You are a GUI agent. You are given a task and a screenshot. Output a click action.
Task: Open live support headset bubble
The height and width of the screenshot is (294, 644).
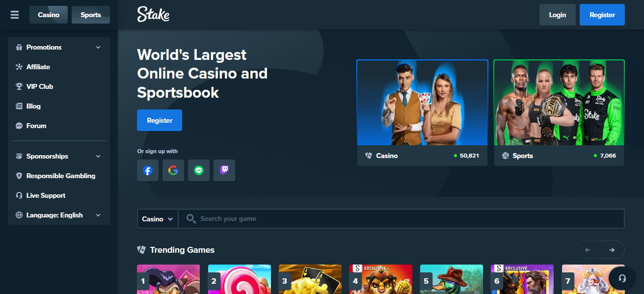click(622, 278)
